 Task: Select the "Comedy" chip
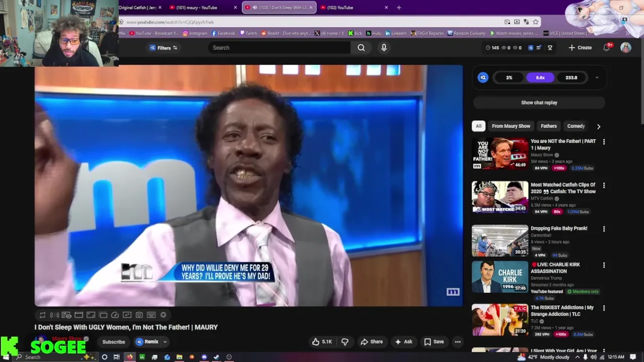click(x=576, y=126)
